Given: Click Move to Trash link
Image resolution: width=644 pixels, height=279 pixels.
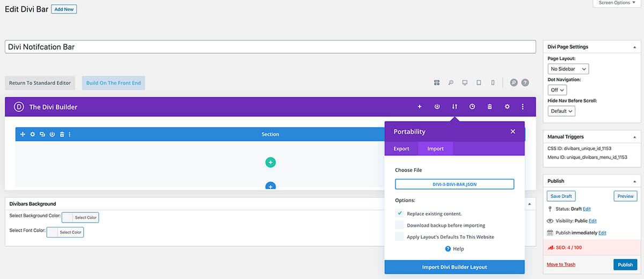Looking at the screenshot, I should [561, 264].
